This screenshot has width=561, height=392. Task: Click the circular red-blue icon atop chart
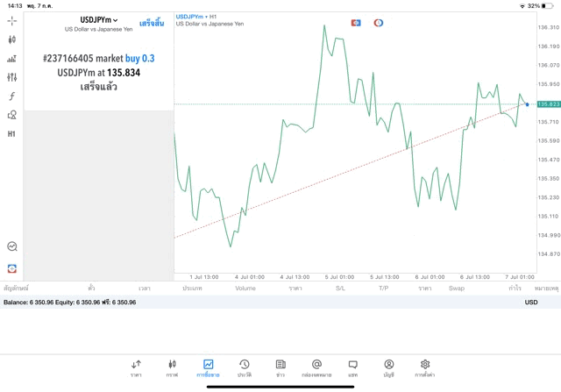379,23
